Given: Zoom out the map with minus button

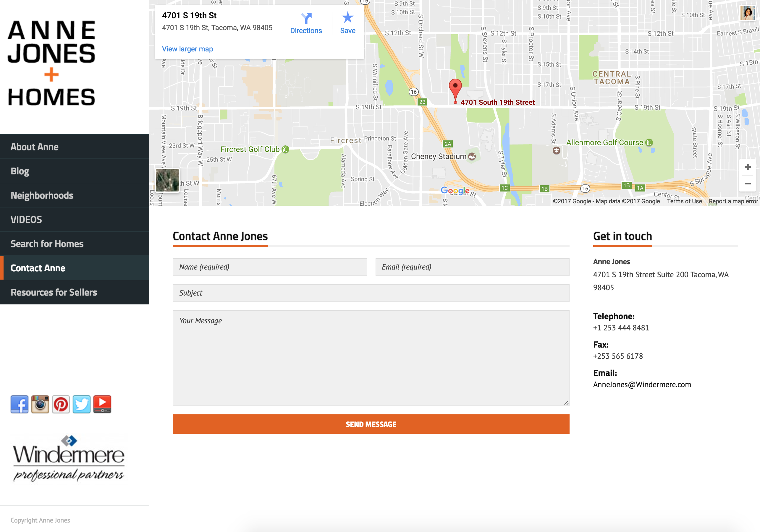Looking at the screenshot, I should click(747, 183).
